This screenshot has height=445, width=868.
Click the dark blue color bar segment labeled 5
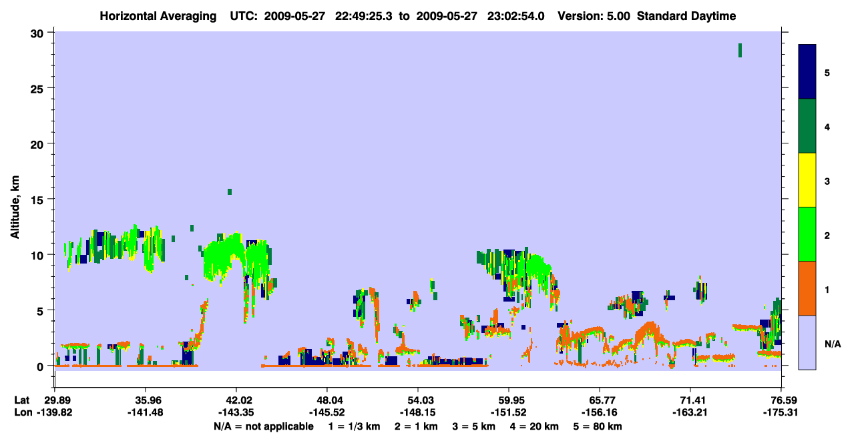[807, 71]
